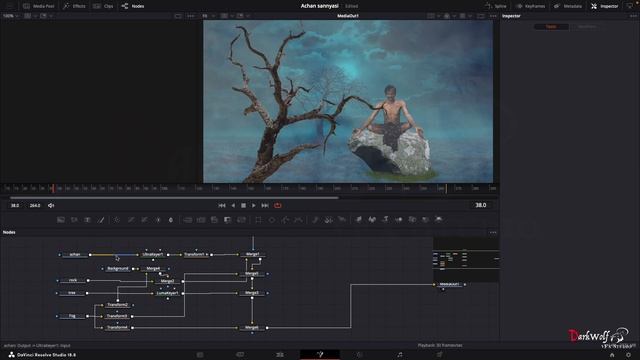
Task: Open left viewer 100% zoom dropdown
Action: coord(10,16)
